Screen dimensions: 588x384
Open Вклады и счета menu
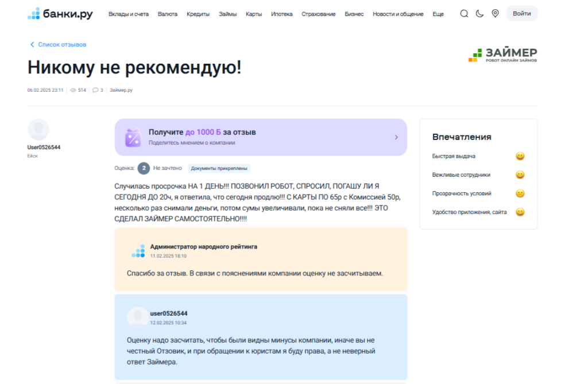coord(129,14)
